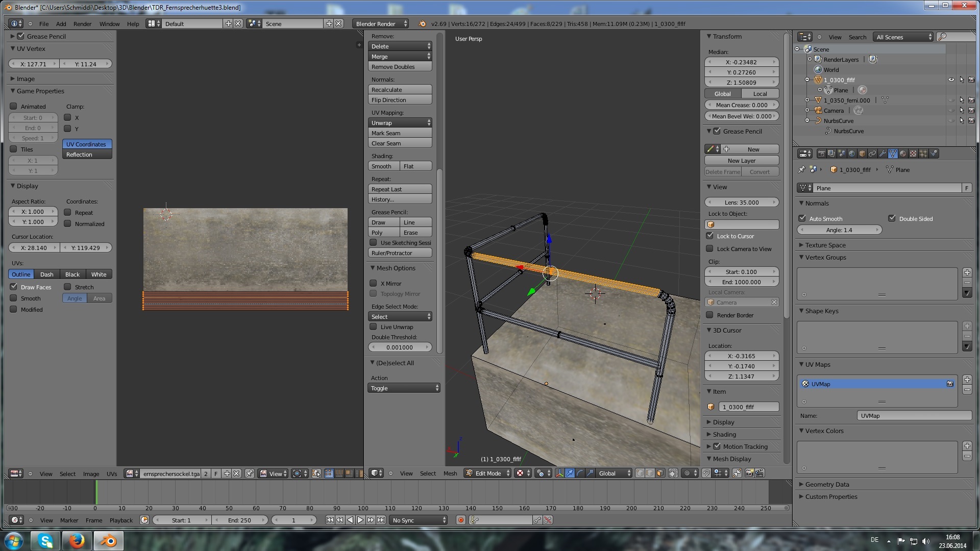Enable the X Mirror checkbox

click(x=374, y=283)
